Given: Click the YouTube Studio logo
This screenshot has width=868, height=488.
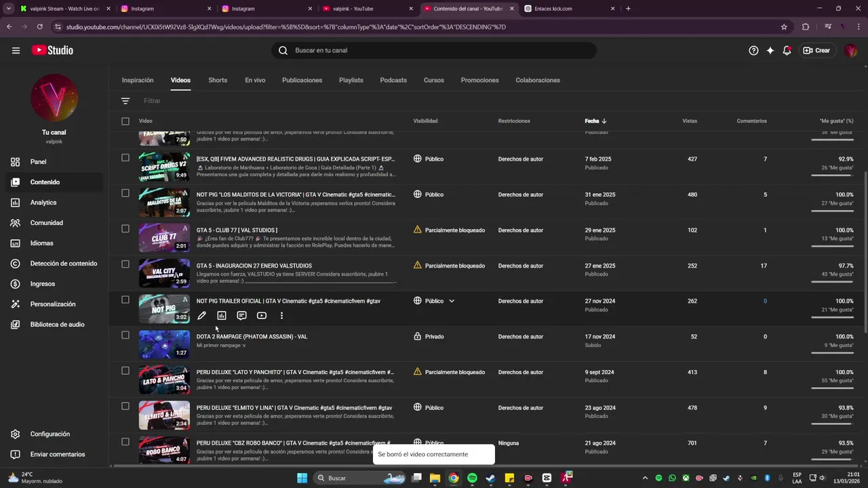Looking at the screenshot, I should pos(52,50).
